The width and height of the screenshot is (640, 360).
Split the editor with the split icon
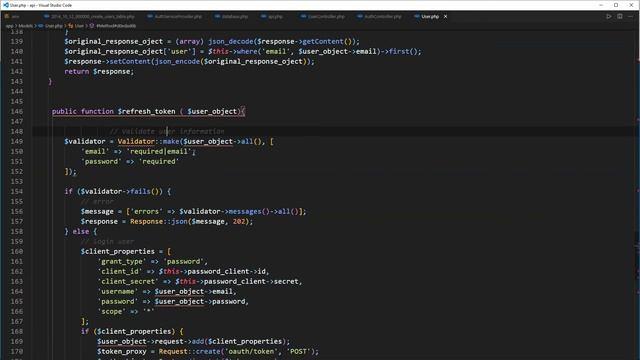[620, 16]
